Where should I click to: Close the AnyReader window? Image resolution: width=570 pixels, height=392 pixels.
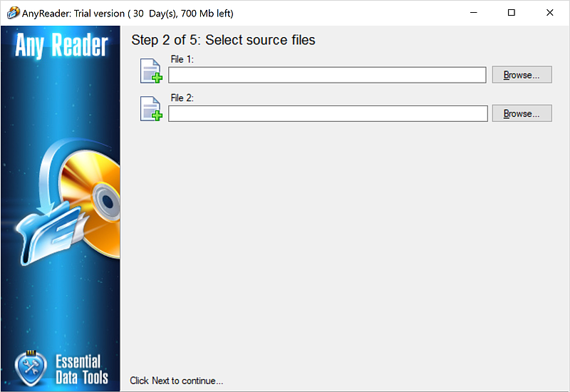coord(549,13)
